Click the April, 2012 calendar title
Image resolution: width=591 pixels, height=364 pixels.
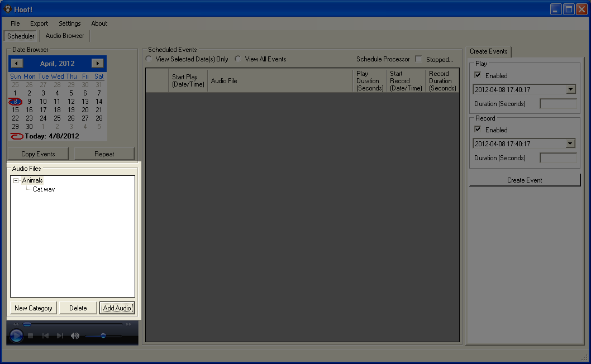point(58,63)
